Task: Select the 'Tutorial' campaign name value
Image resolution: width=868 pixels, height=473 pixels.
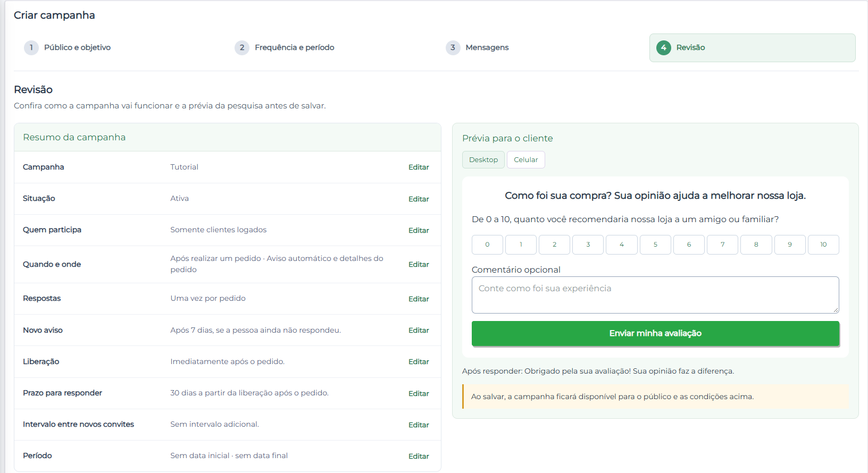Action: (184, 167)
